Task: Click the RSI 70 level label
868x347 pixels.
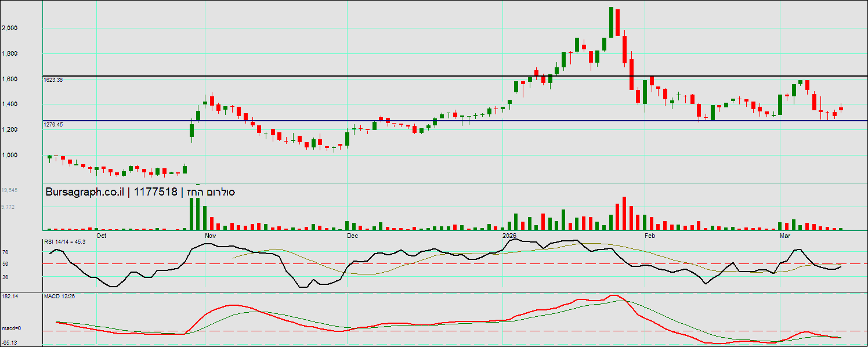Action: 5,253
